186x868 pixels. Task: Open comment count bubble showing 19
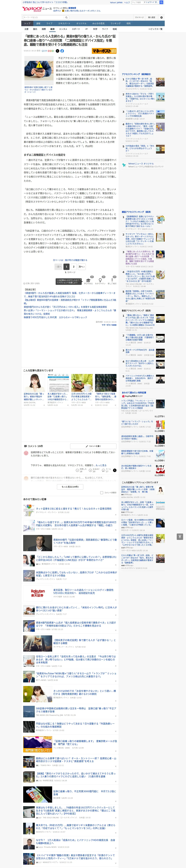44,51
